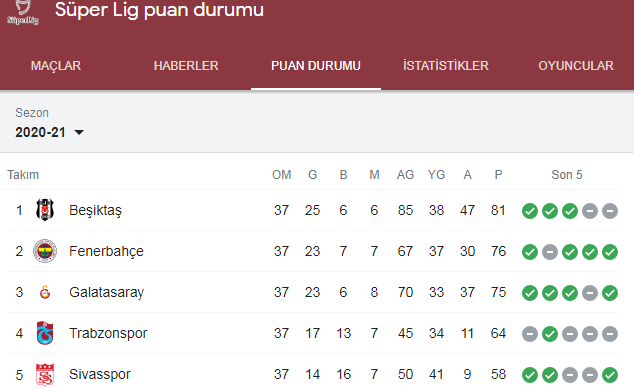Click Beşiktaş's last grey draw icon
This screenshot has height=390, width=634.
[x=610, y=211]
